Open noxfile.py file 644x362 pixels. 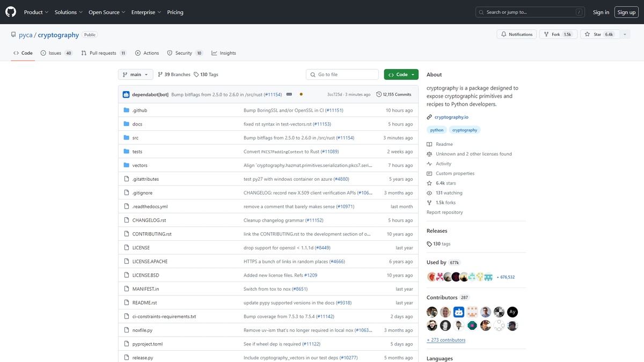pos(142,330)
